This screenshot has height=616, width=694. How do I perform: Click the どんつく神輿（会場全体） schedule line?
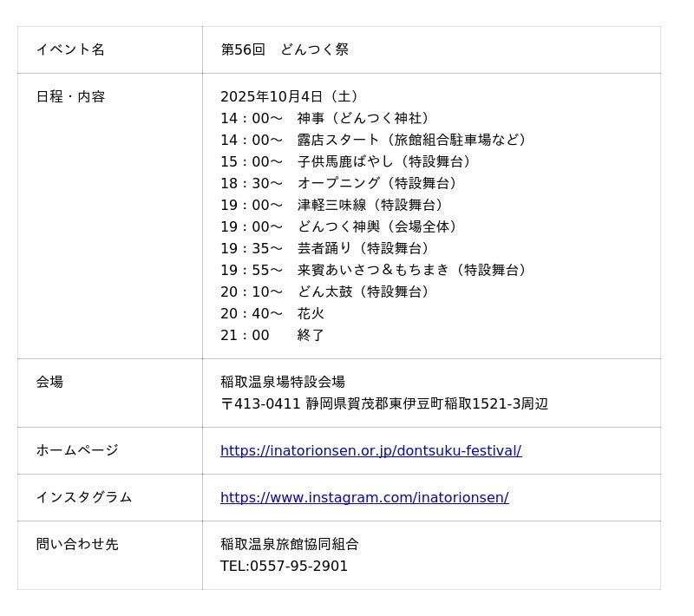[340, 226]
